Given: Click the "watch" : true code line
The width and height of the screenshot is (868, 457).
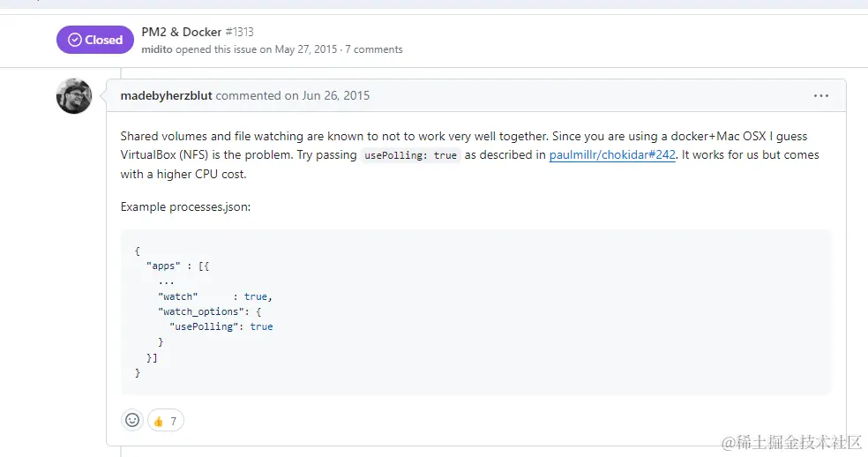Looking at the screenshot, I should tap(215, 296).
